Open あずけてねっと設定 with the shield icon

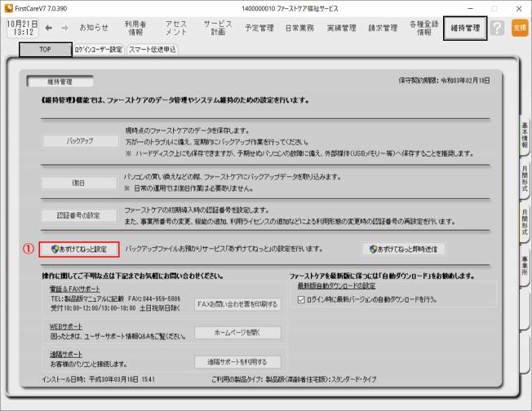click(80, 250)
